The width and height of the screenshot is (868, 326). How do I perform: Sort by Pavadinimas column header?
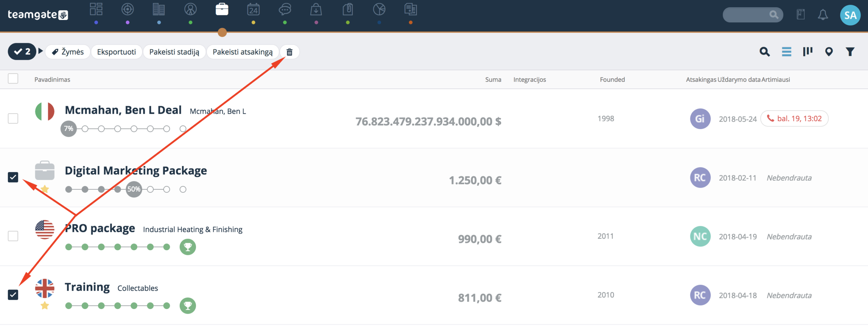(x=52, y=79)
